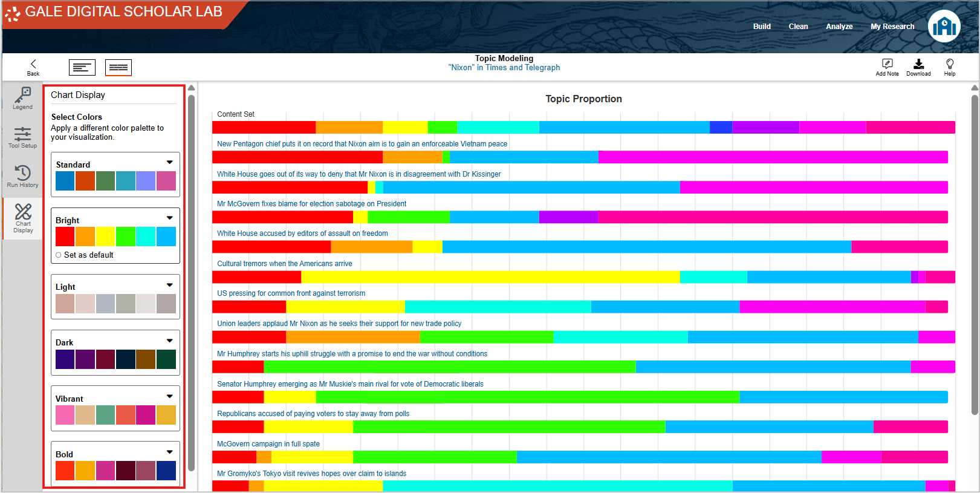
Task: Pick the yellow swatch in Bright palette
Action: 105,237
